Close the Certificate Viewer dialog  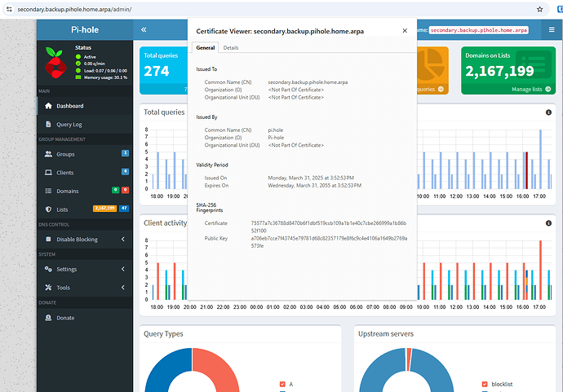405,31
